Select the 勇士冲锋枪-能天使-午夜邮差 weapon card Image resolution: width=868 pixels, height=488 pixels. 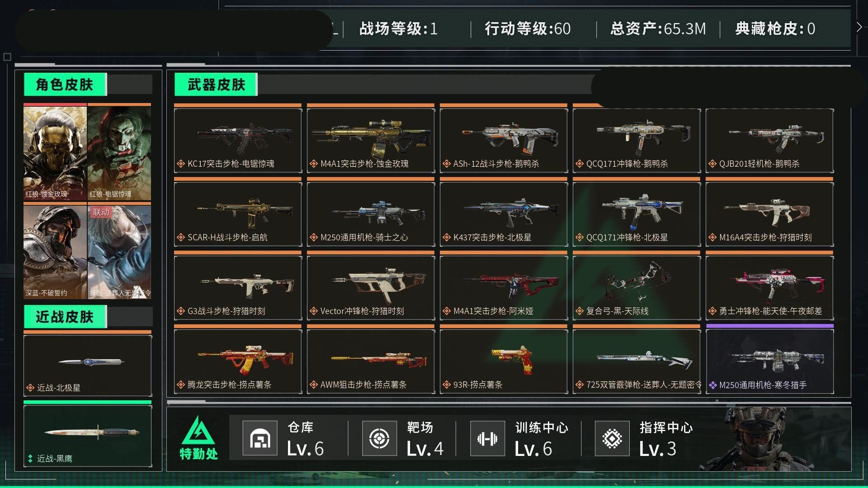coord(769,287)
